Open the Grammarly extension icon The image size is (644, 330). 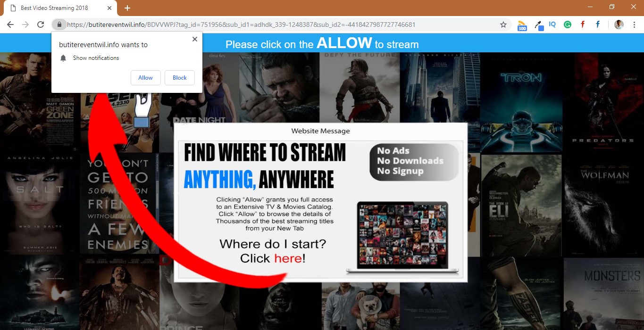tap(567, 24)
